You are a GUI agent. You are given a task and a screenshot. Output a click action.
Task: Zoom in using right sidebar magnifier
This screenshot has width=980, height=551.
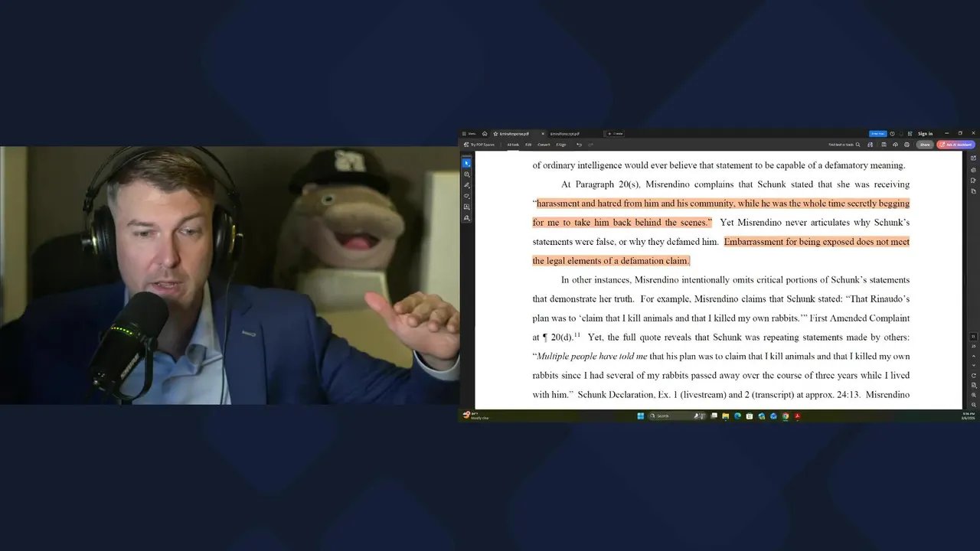973,395
